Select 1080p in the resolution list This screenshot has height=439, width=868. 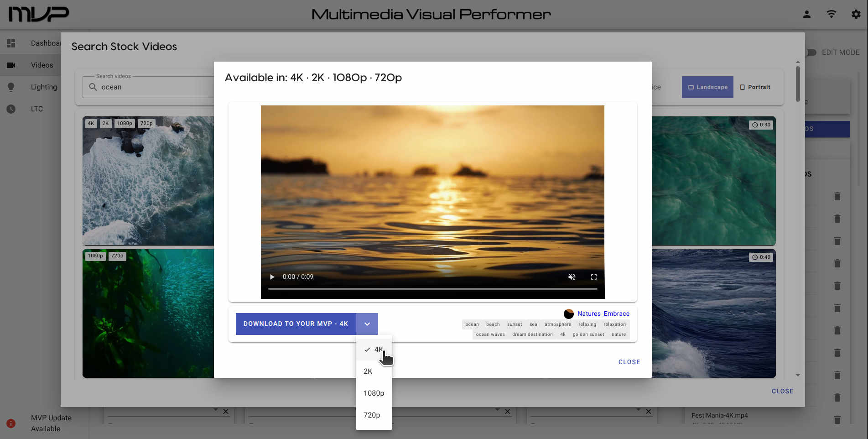[374, 393]
